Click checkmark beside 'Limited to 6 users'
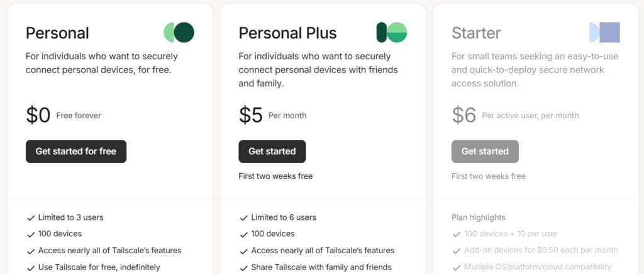 click(243, 218)
